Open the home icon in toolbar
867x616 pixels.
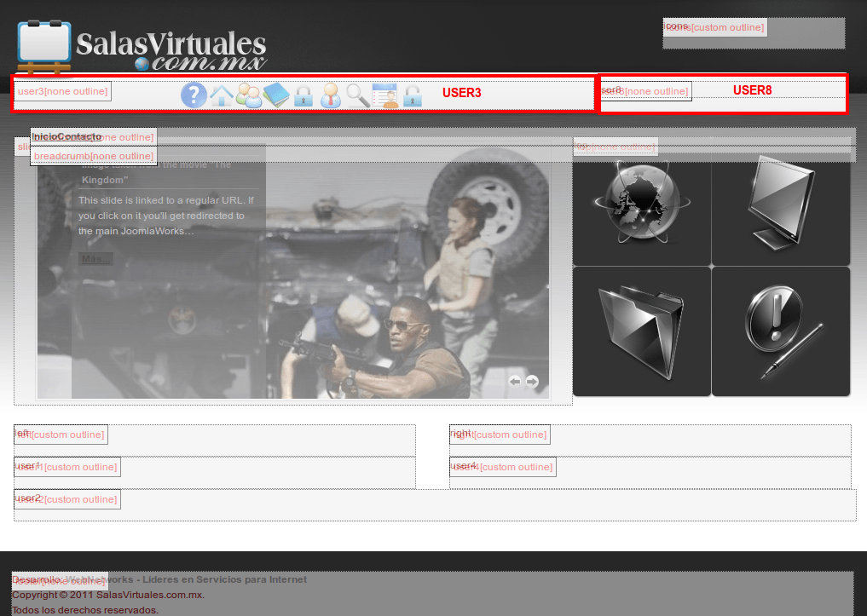[222, 95]
